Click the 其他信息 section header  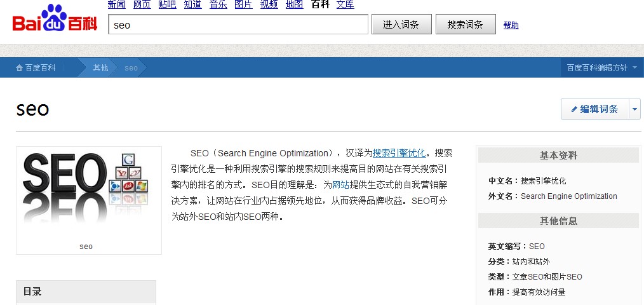[x=558, y=220]
